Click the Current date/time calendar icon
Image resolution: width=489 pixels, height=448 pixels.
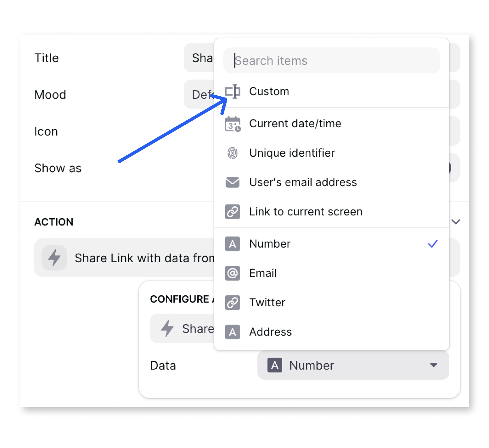(233, 124)
